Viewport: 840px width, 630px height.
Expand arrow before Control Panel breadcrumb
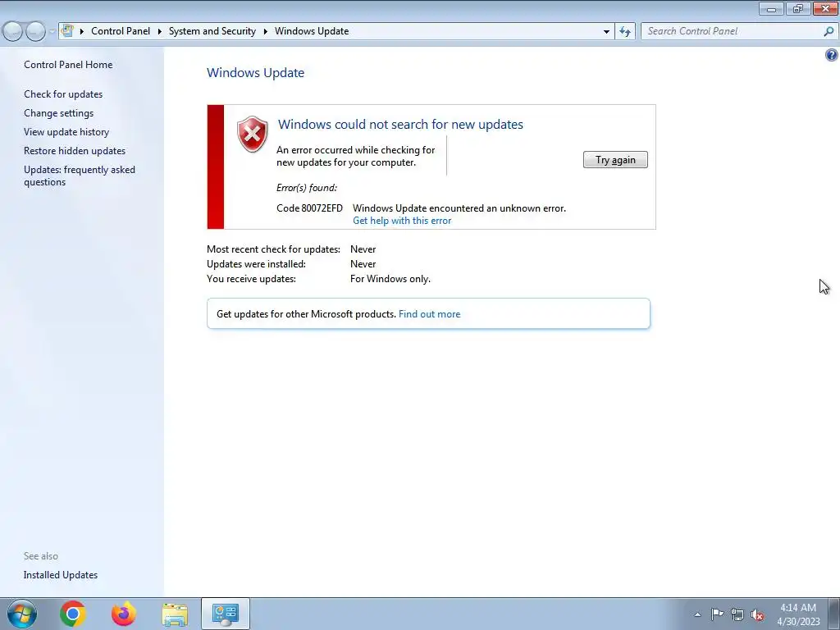click(x=82, y=32)
